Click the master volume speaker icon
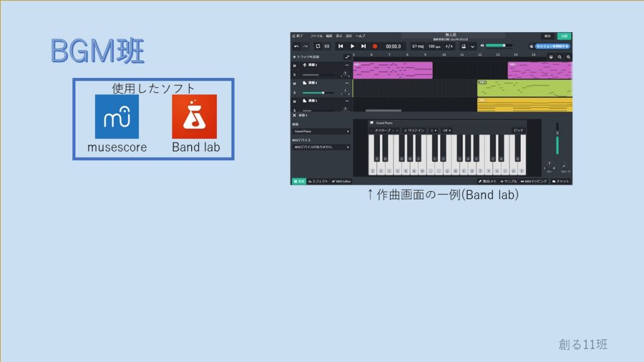This screenshot has height=362, width=644. (x=482, y=46)
